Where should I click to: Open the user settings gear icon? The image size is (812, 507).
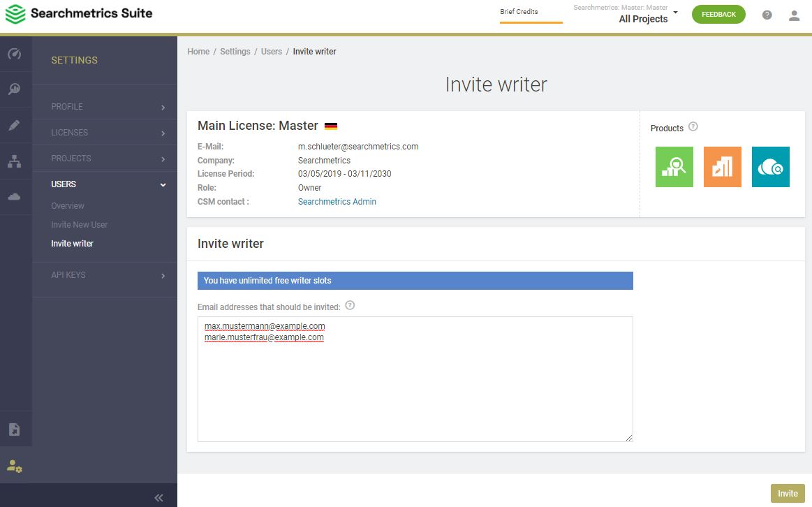15,466
